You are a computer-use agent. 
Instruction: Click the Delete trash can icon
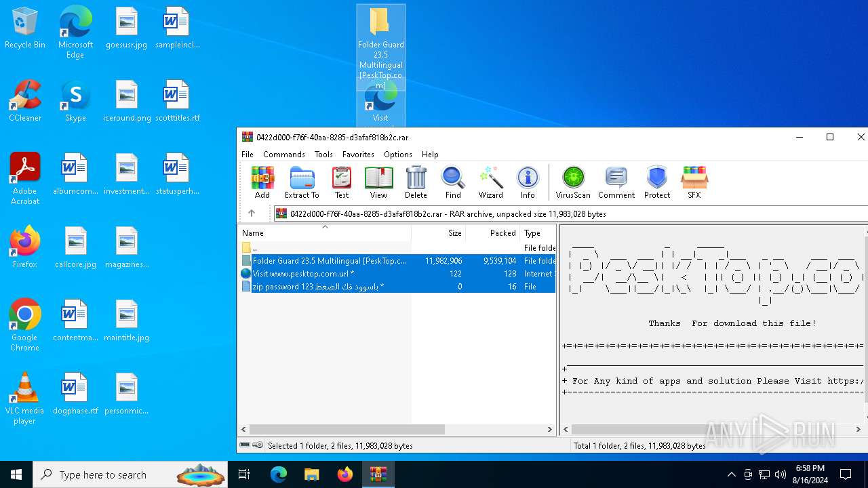tap(416, 182)
